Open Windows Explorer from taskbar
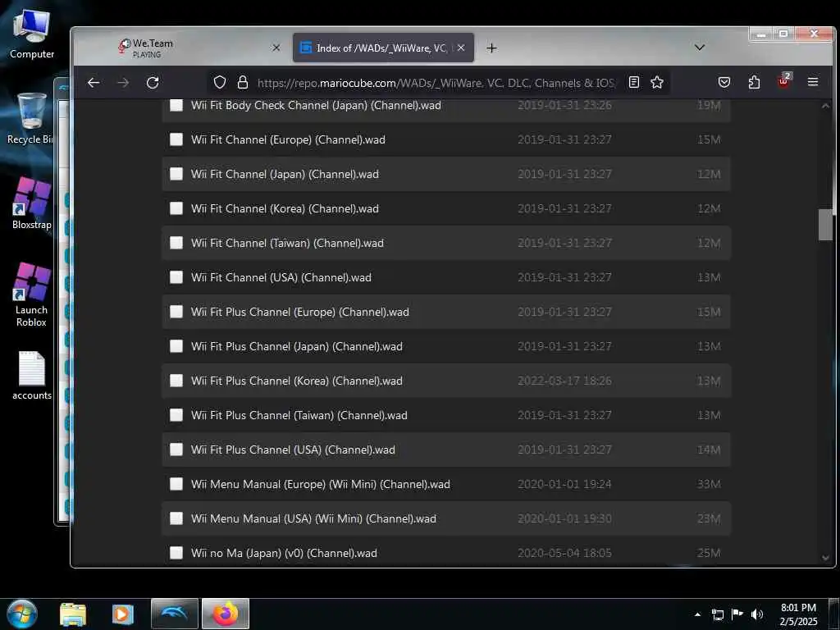840x630 pixels. pos(73,614)
